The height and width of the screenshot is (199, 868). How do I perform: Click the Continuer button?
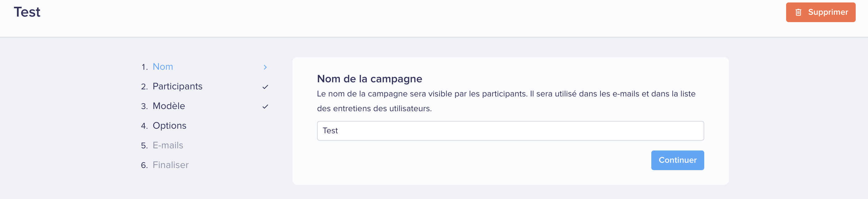677,160
